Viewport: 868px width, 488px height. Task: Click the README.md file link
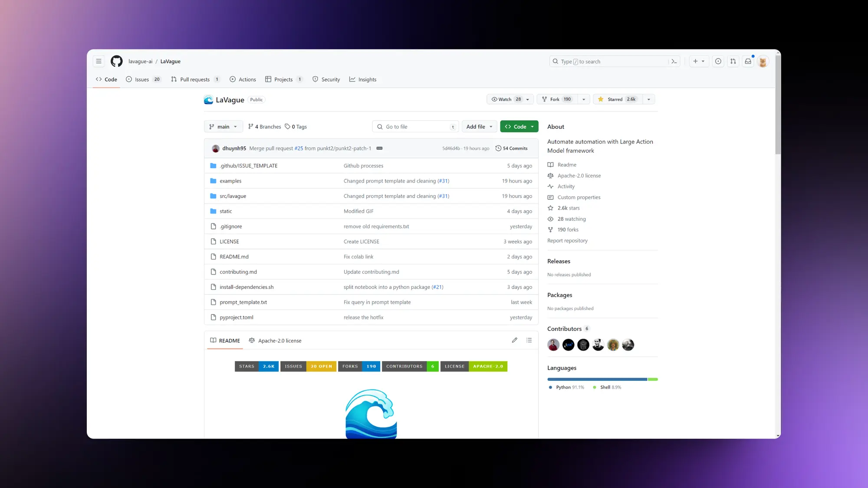(x=233, y=256)
